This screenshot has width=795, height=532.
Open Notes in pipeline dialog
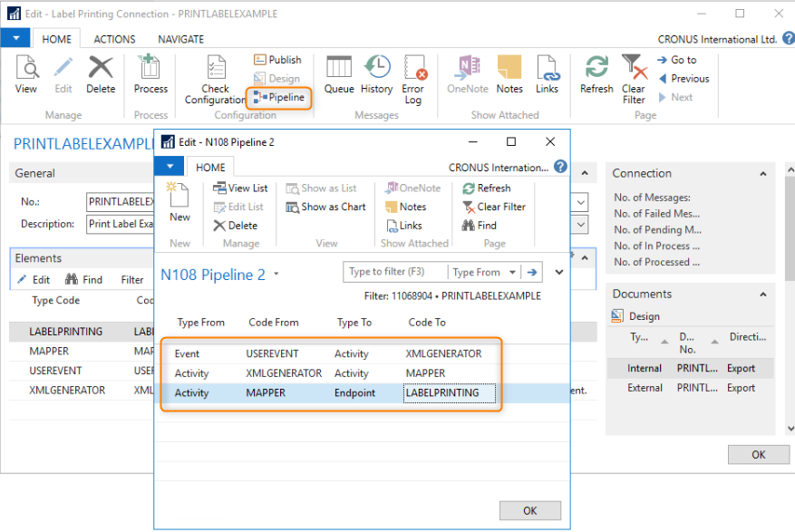[405, 207]
